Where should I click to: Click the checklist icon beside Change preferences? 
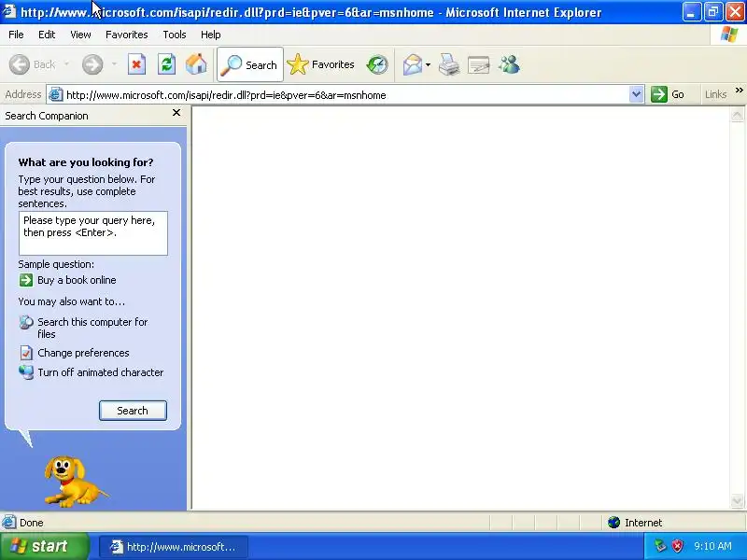click(26, 353)
